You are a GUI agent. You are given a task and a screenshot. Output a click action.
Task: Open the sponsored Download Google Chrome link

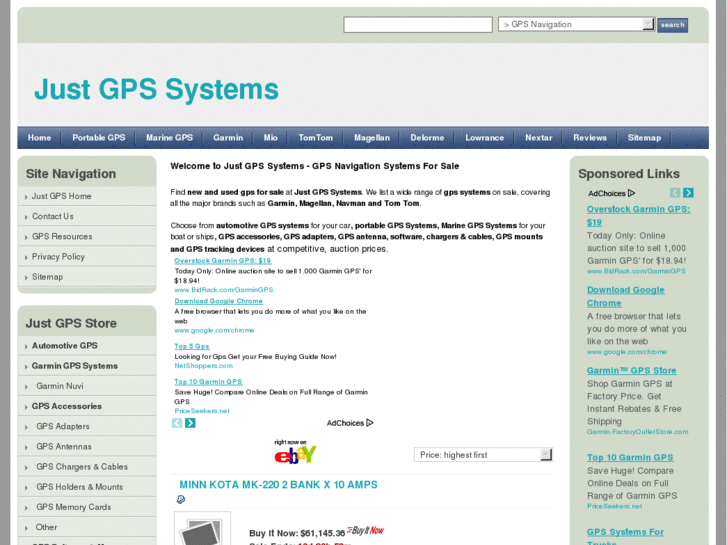625,296
